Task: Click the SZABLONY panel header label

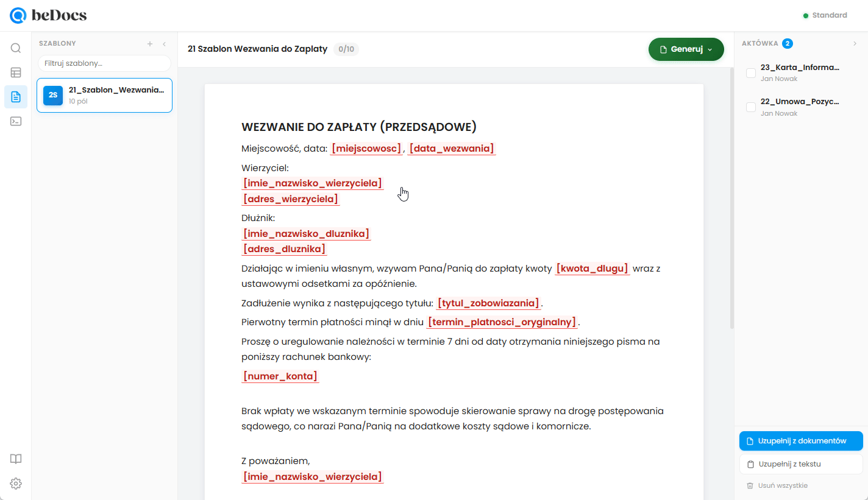Action: pos(57,44)
